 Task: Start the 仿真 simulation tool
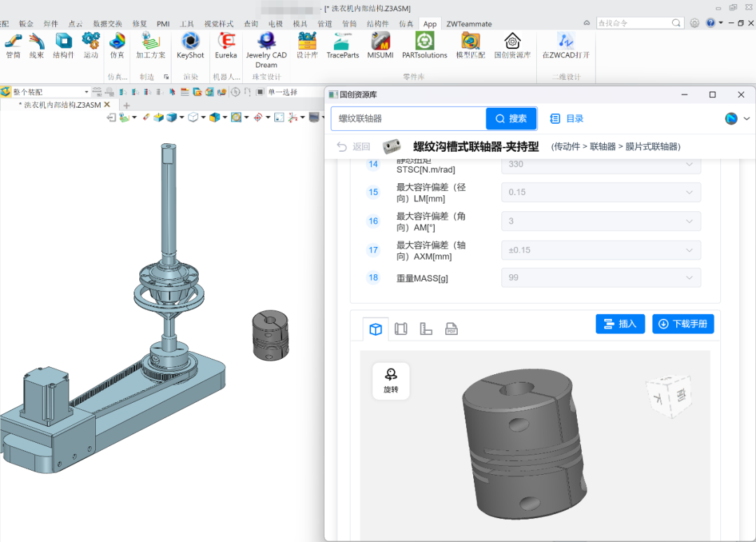117,46
